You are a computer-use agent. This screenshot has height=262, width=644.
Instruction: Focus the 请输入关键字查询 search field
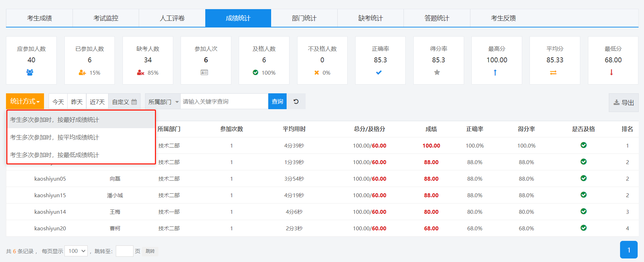point(224,102)
